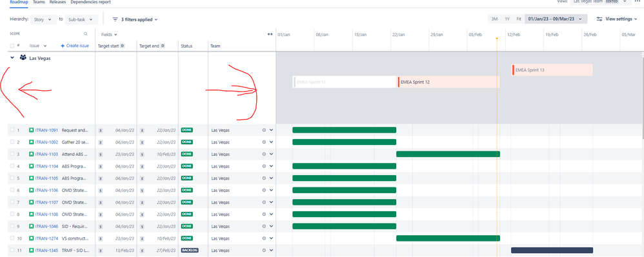Open the team dropdown in the ITRAN-1105 row
644x257 pixels.
click(x=271, y=178)
